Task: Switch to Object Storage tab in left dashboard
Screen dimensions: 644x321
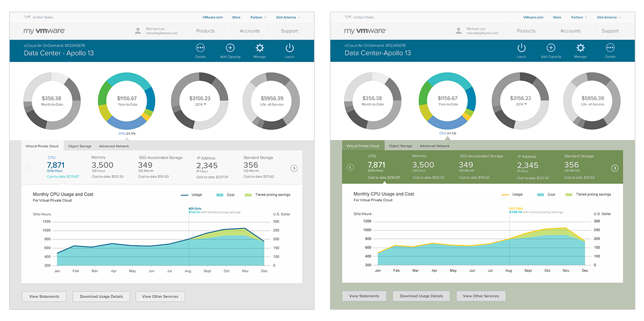Action: 80,146
